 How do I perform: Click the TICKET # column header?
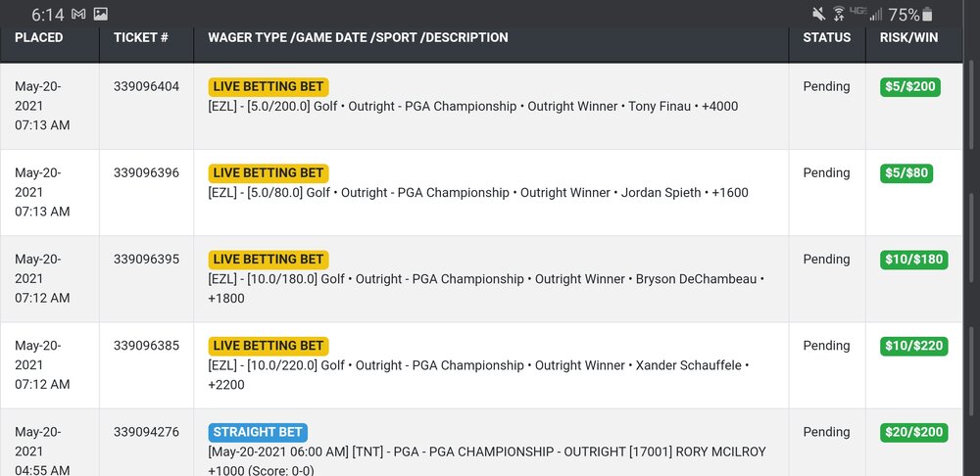140,37
